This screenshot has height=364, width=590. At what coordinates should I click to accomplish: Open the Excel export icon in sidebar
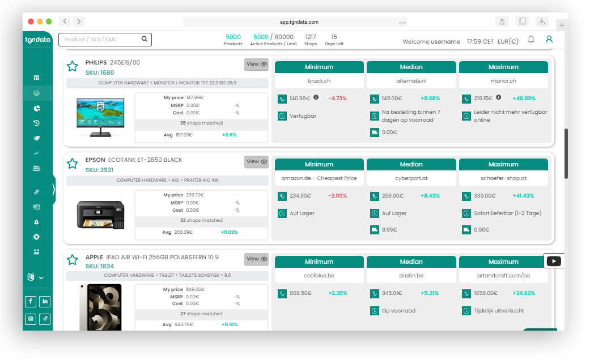click(x=36, y=207)
